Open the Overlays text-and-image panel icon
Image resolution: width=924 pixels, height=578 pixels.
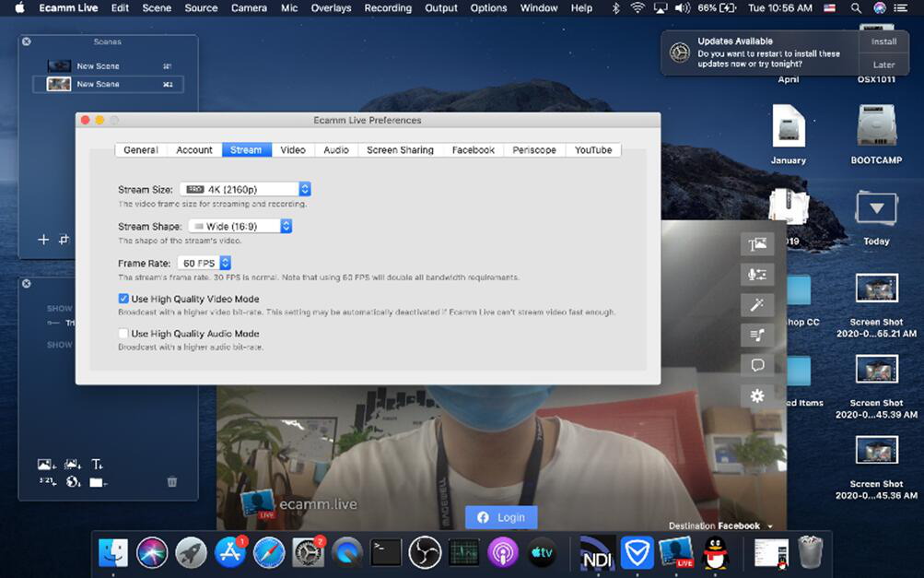click(757, 244)
